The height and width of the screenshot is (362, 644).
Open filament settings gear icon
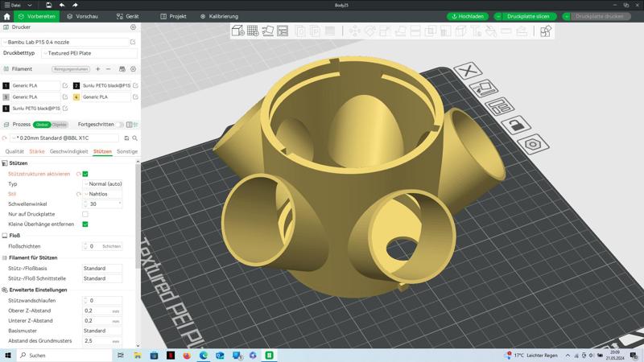[133, 69]
